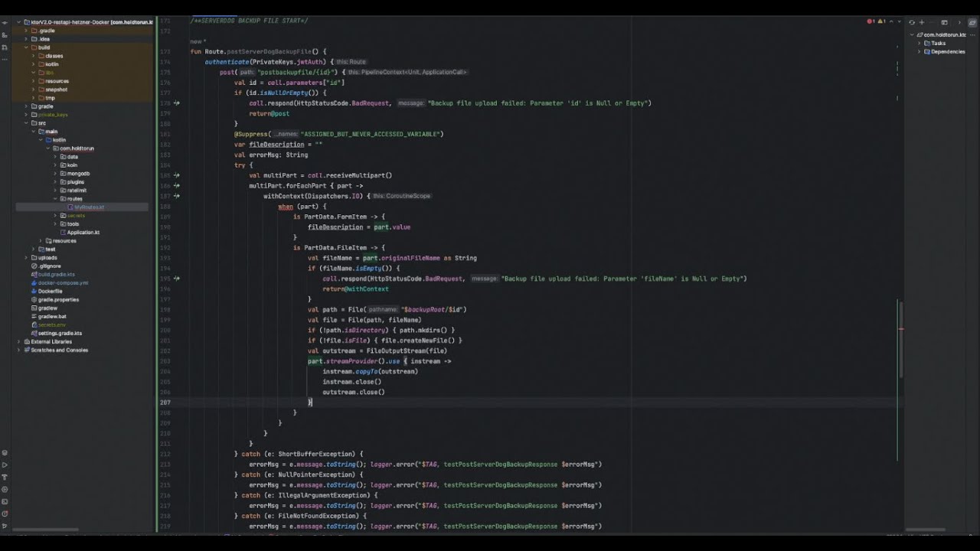Click the red error indicator in the editor
The image size is (980, 551).
[871, 21]
